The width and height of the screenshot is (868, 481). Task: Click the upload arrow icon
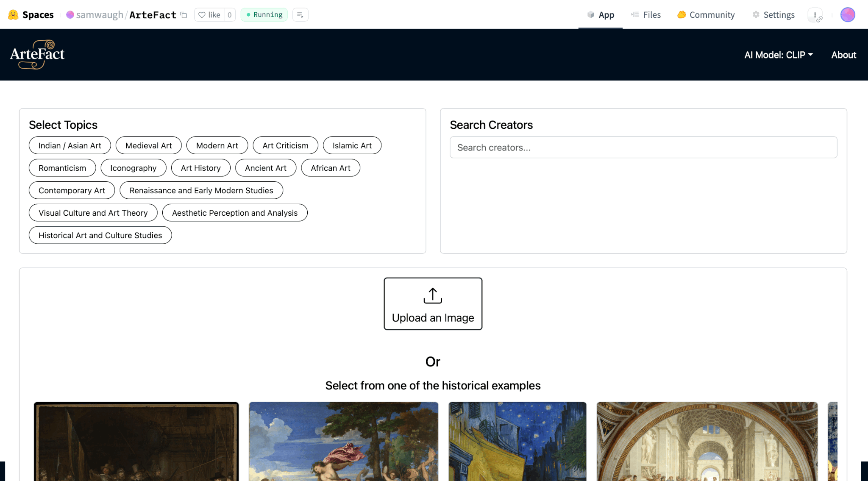(x=433, y=295)
